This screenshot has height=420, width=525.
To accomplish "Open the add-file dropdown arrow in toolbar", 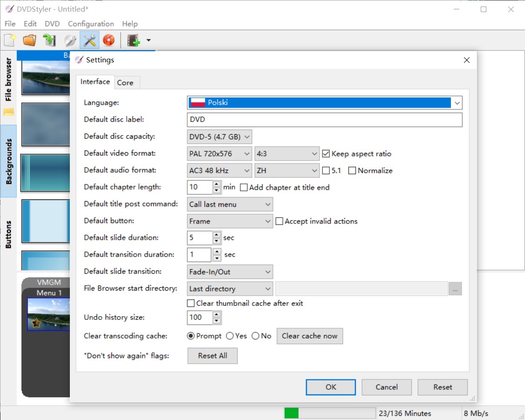I will tap(148, 41).
